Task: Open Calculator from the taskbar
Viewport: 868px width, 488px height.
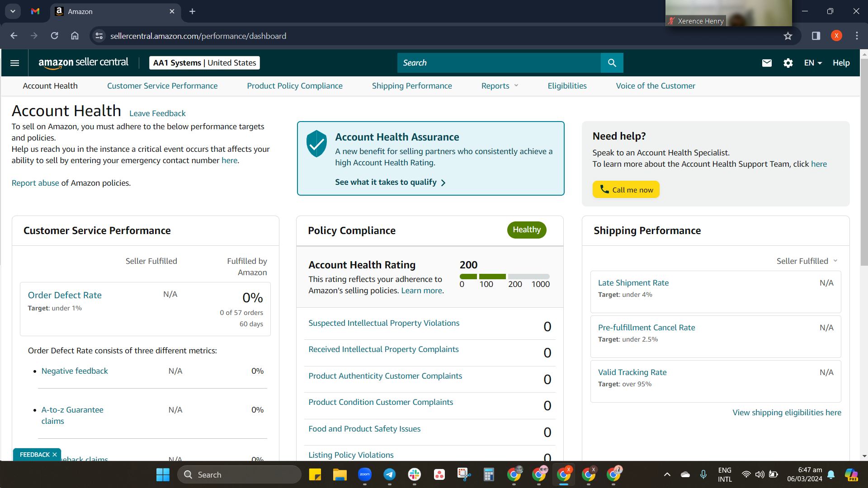Action: coord(489,474)
